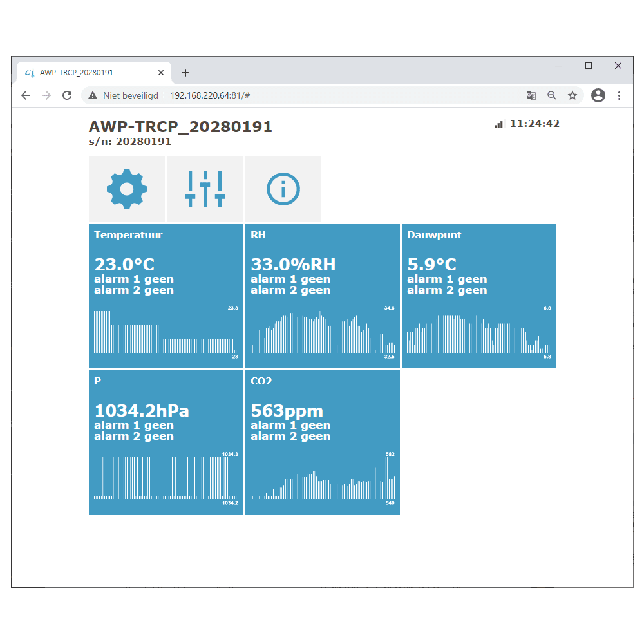Open the gear settings icon
Screen dimensions: 644x644
127,189
